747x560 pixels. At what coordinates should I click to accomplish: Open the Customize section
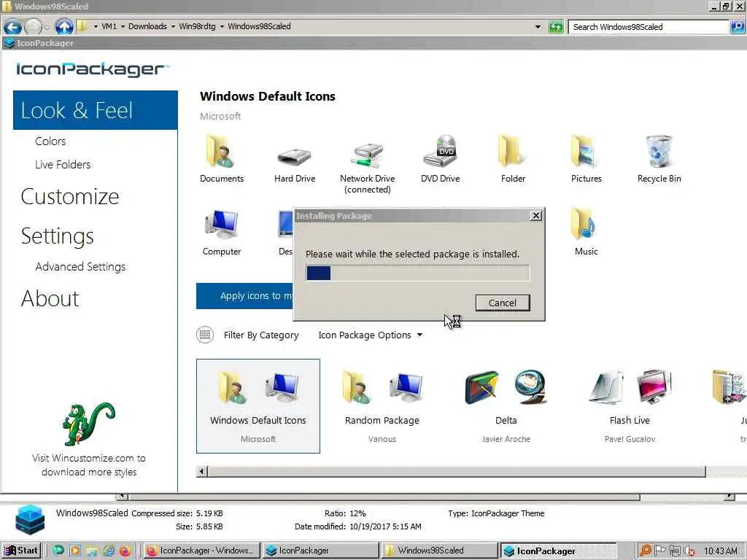[x=69, y=197]
